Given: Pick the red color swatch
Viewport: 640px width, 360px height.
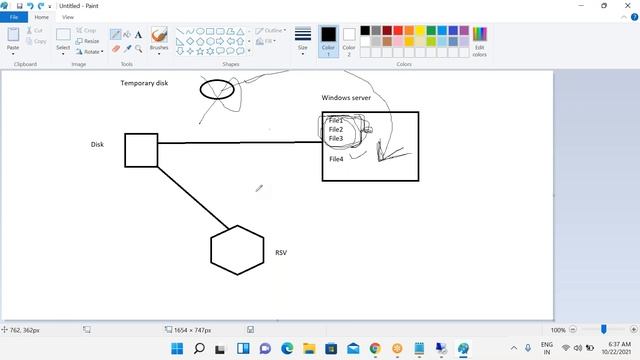Looking at the screenshot, I should coord(398,31).
